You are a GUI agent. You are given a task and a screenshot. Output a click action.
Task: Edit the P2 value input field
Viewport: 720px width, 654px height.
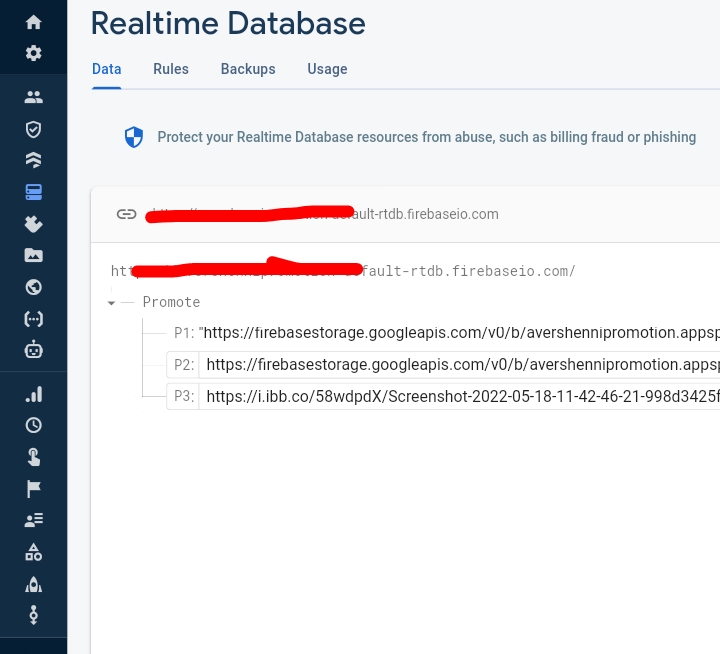click(x=459, y=365)
